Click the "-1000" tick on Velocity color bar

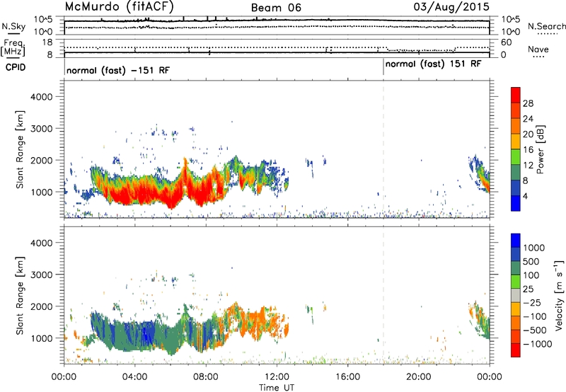point(537,344)
